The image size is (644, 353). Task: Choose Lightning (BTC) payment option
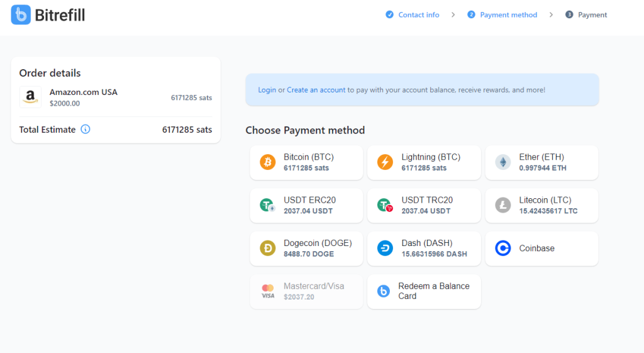[424, 162]
